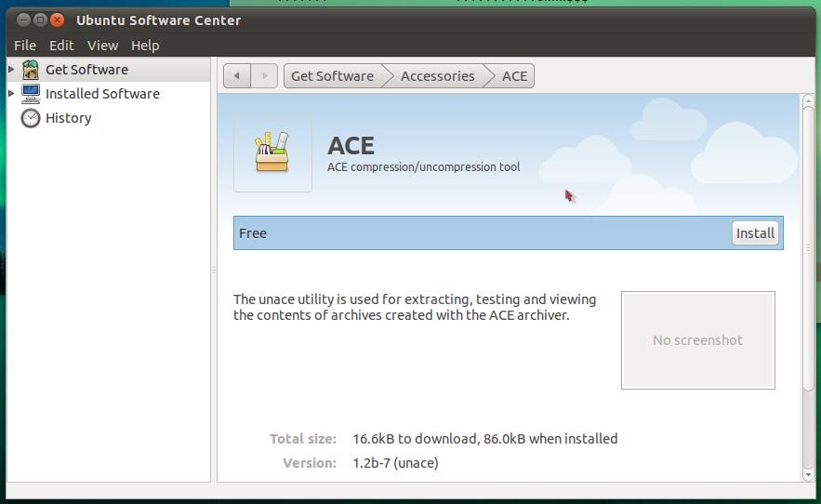
Task: Install the ACE package
Action: 754,233
